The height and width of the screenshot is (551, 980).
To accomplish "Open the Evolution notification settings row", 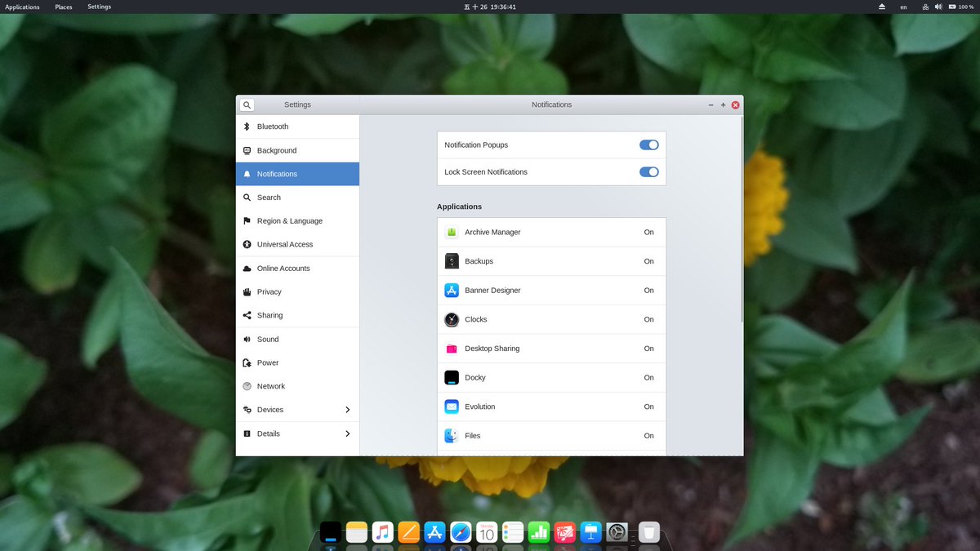I will coord(551,407).
